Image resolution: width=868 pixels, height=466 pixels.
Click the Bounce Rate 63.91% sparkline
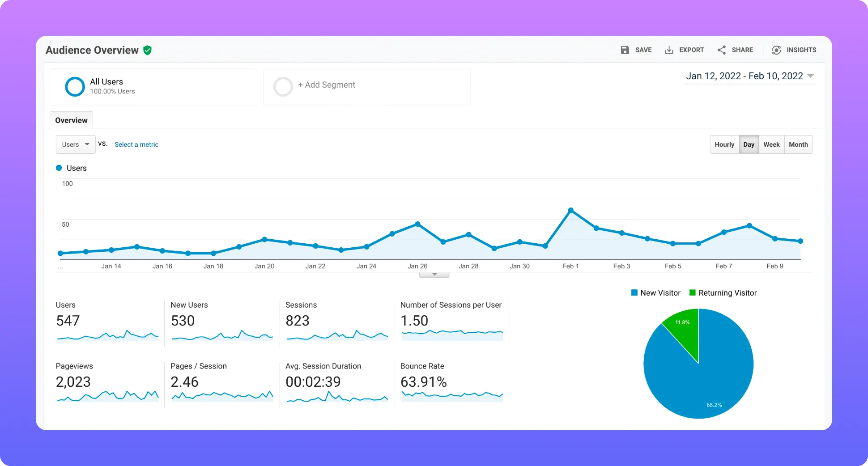click(452, 396)
